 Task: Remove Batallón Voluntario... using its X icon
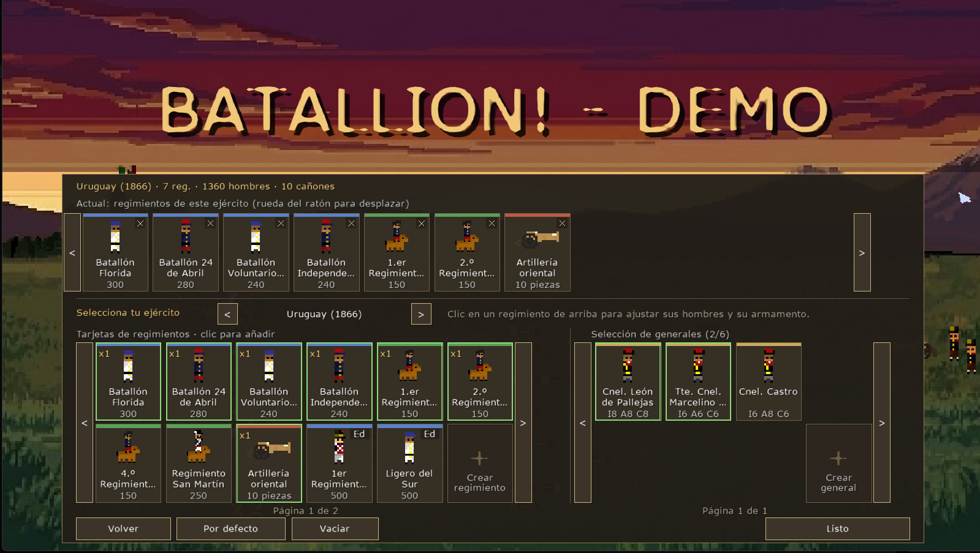pyautogui.click(x=281, y=224)
